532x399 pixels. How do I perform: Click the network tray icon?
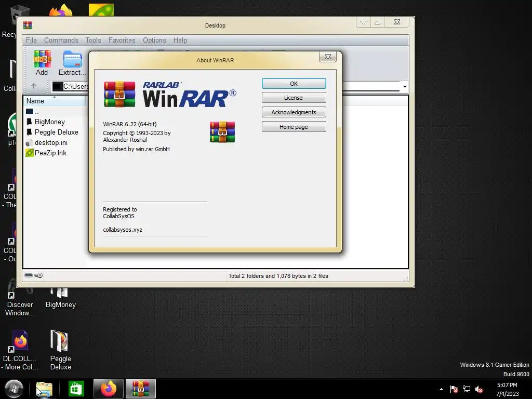(467, 390)
